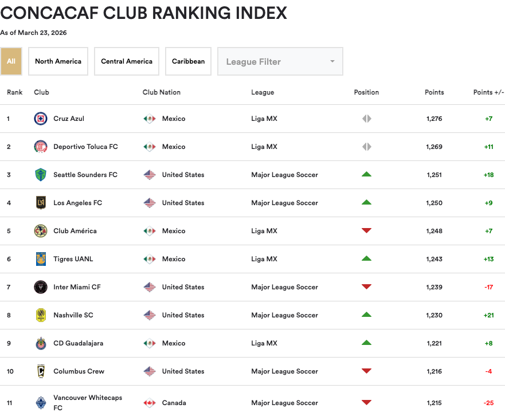Viewport: 505px width, 420px height.
Task: Click the Inter Miami CF logo
Action: coord(40,287)
